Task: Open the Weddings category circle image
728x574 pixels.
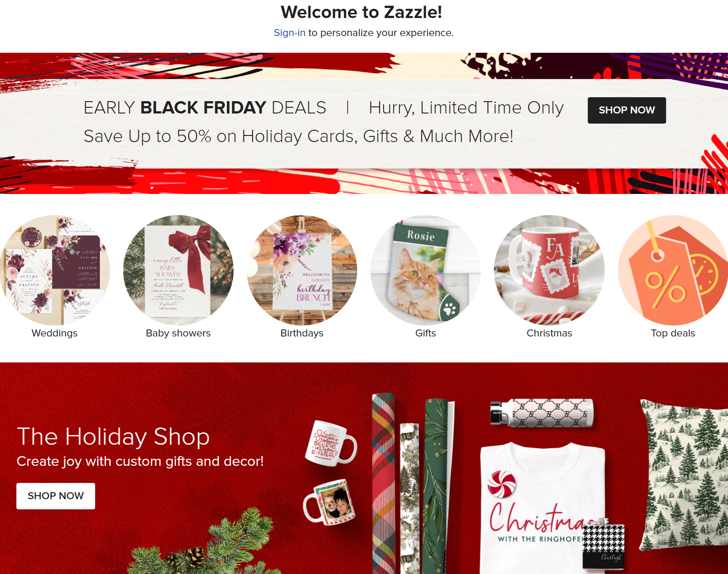Action: click(x=55, y=270)
